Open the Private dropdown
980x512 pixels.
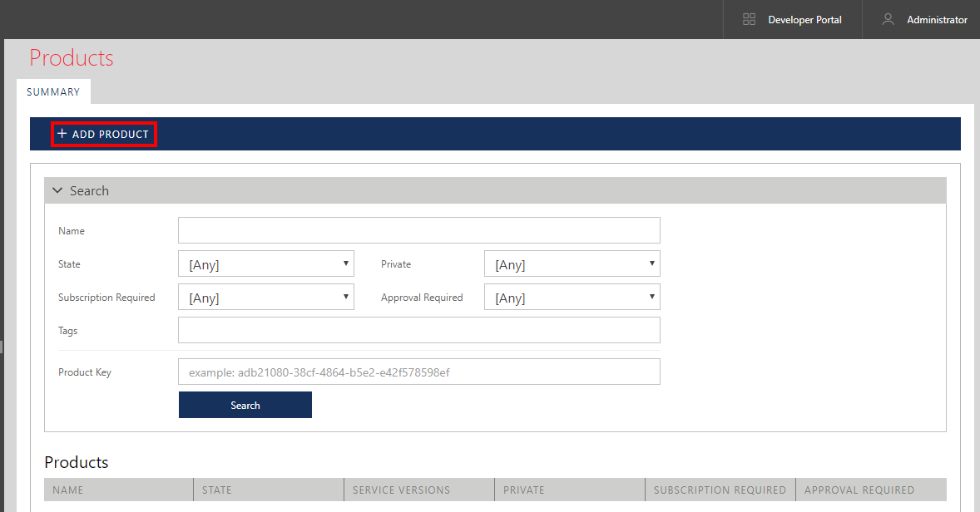[572, 263]
